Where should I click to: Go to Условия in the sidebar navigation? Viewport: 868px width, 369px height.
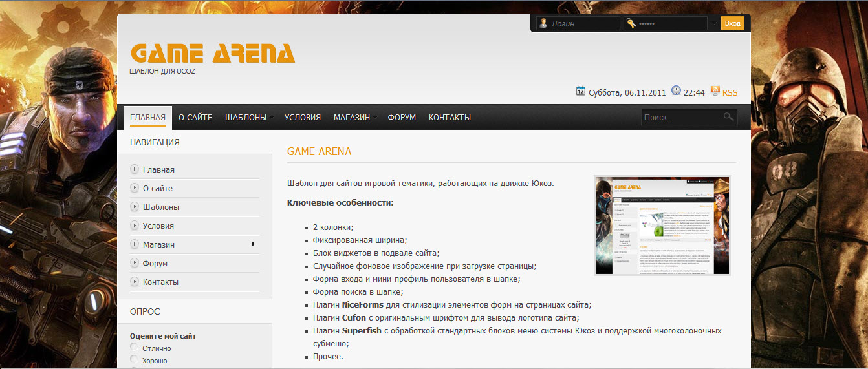click(158, 226)
